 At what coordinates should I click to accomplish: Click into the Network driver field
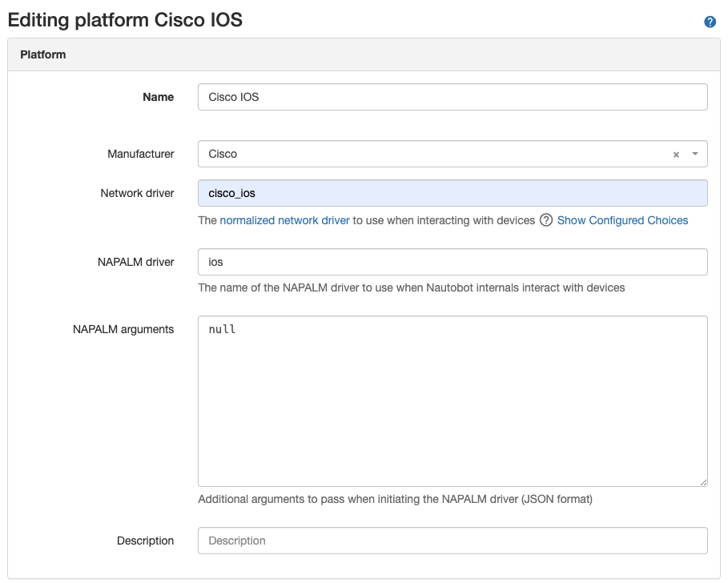click(452, 193)
